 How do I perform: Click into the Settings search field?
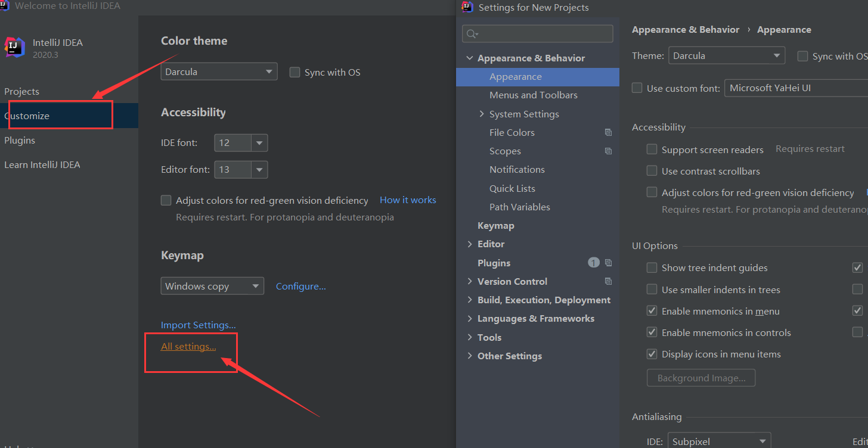coord(538,33)
